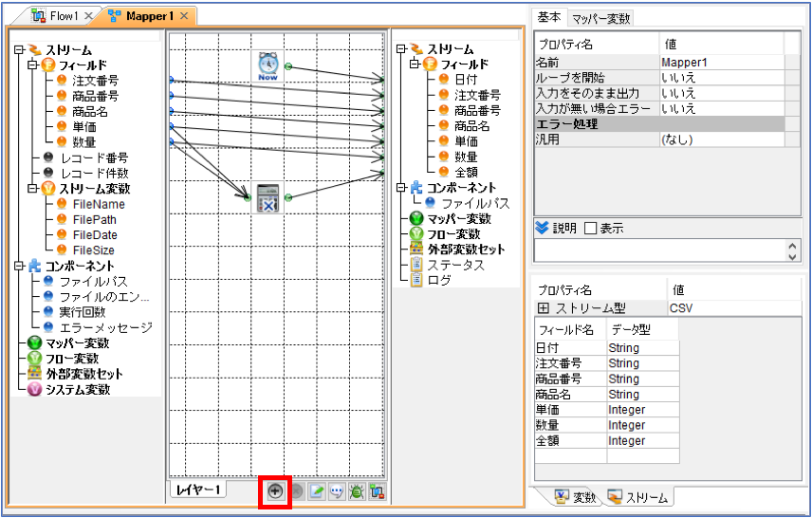
Task: Click the rename layer pencil icon
Action: [317, 491]
